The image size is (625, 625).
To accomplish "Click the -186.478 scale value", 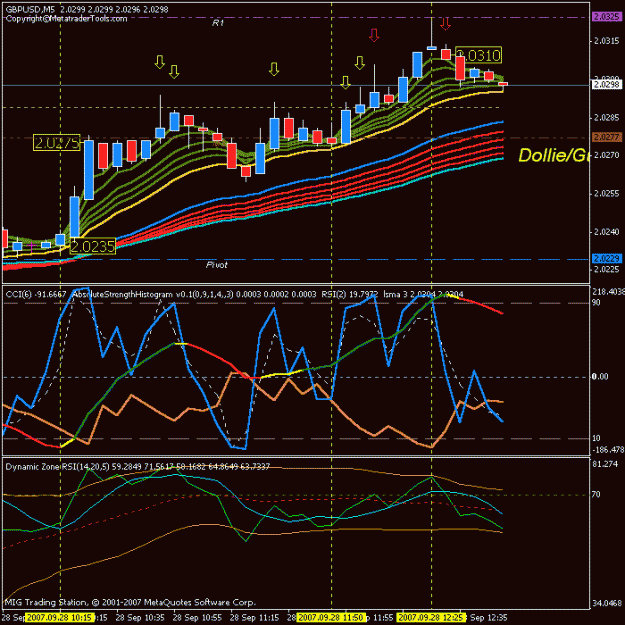I will (x=609, y=450).
